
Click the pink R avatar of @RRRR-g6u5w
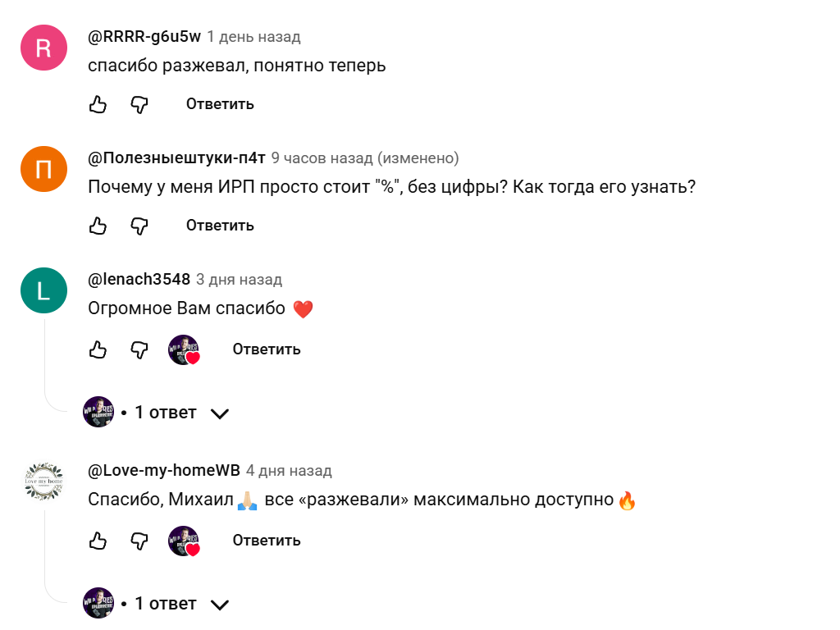tap(43, 48)
